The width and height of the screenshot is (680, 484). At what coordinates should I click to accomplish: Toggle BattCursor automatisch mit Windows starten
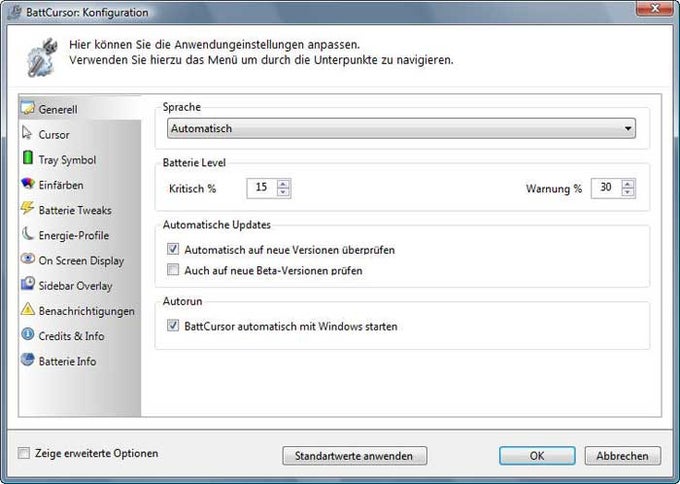(x=173, y=325)
